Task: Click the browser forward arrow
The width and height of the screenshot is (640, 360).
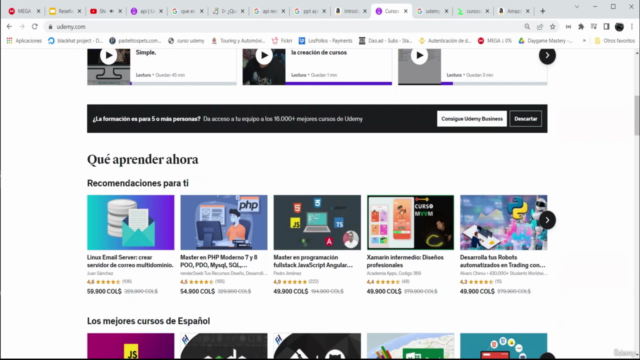Action: click(x=22, y=27)
